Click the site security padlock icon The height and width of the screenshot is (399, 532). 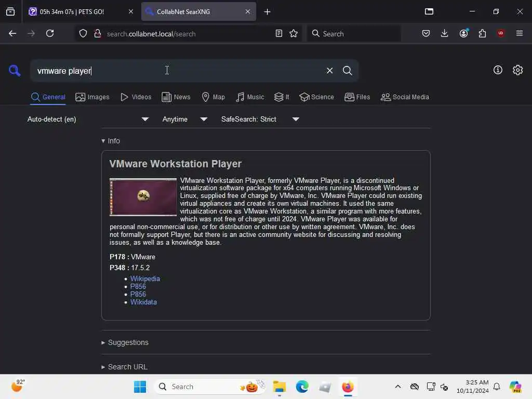point(97,33)
